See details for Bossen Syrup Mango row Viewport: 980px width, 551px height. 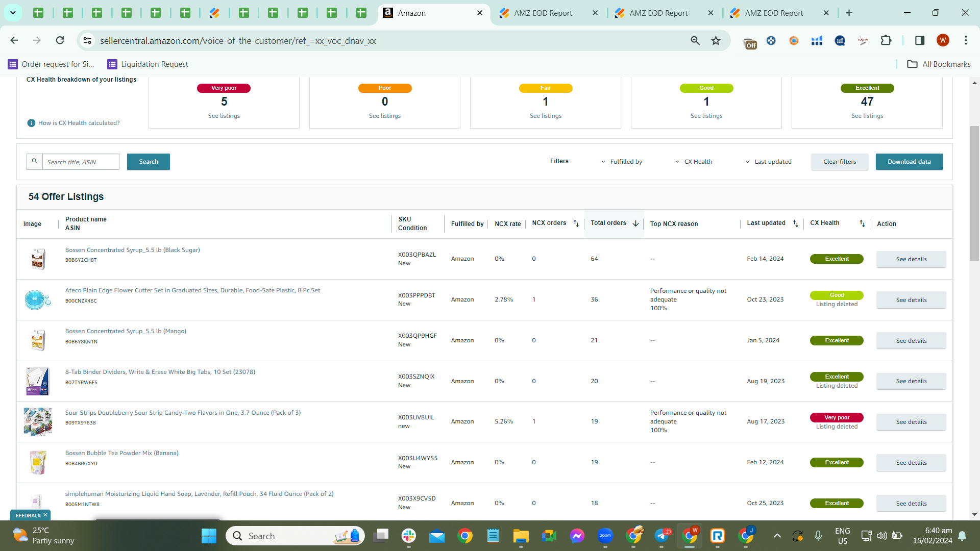coord(911,341)
